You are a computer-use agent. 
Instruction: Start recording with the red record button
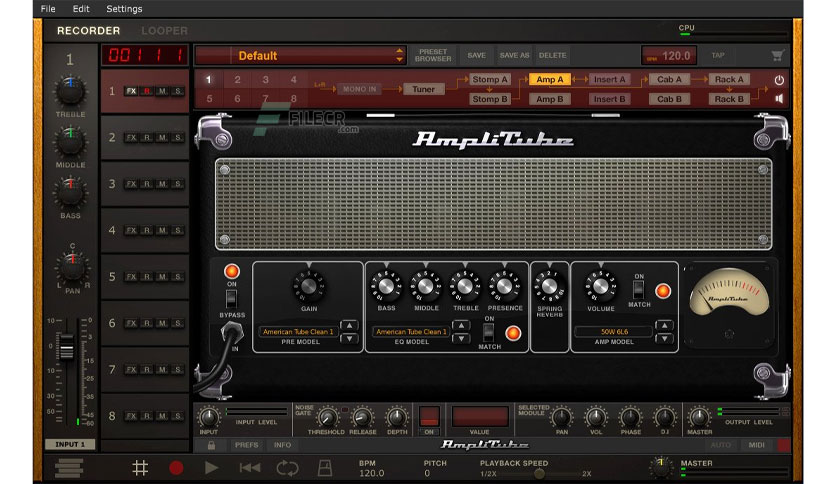coord(176,468)
